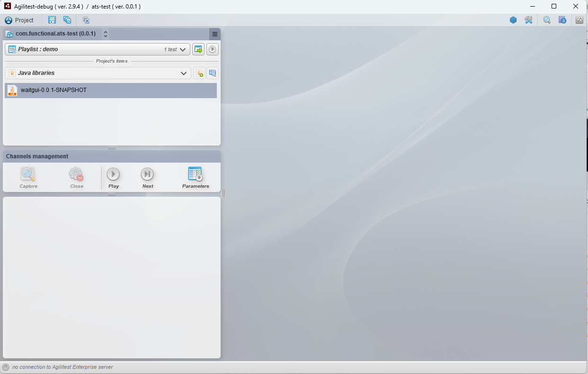
Task: Click the close tabs icon with X
Action: [86, 20]
